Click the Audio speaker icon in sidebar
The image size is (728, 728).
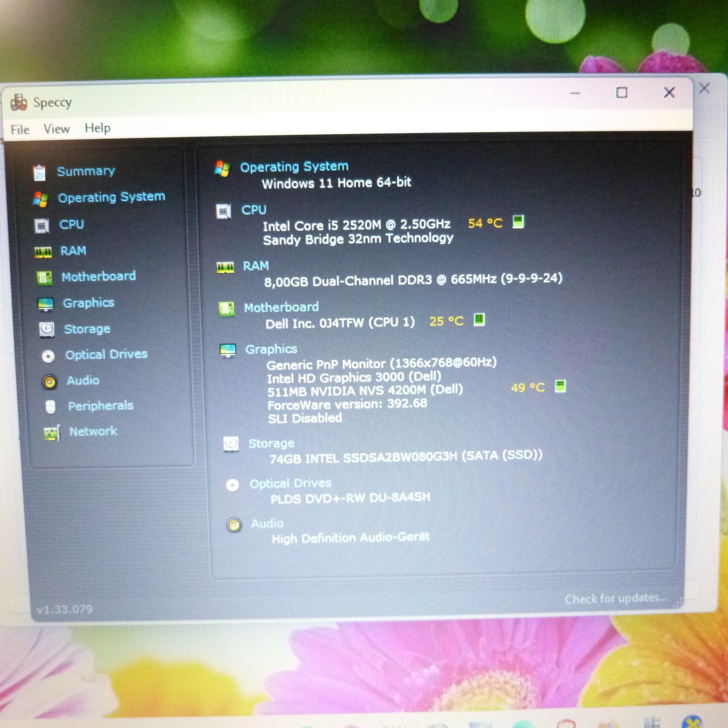pos(50,382)
